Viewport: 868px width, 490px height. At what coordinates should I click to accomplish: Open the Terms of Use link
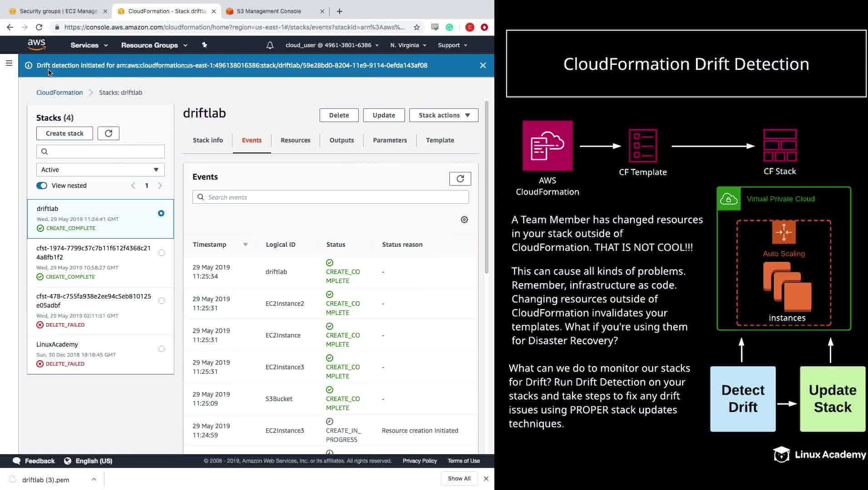pyautogui.click(x=464, y=461)
